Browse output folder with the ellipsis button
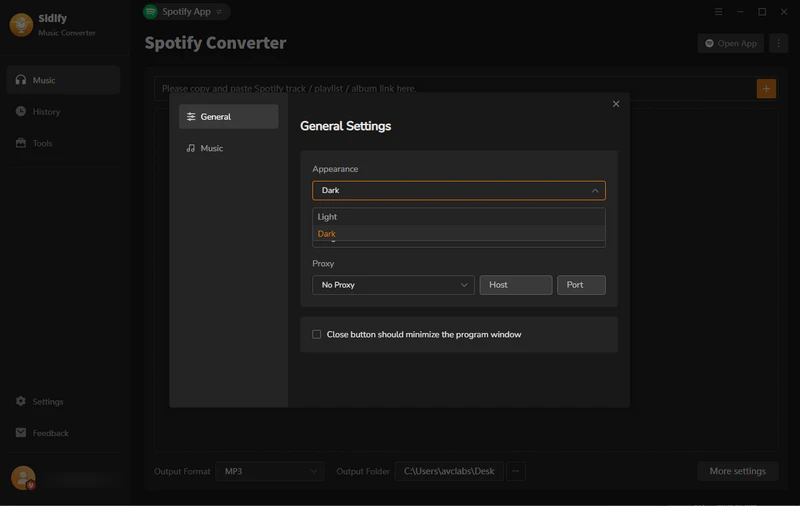 (515, 471)
